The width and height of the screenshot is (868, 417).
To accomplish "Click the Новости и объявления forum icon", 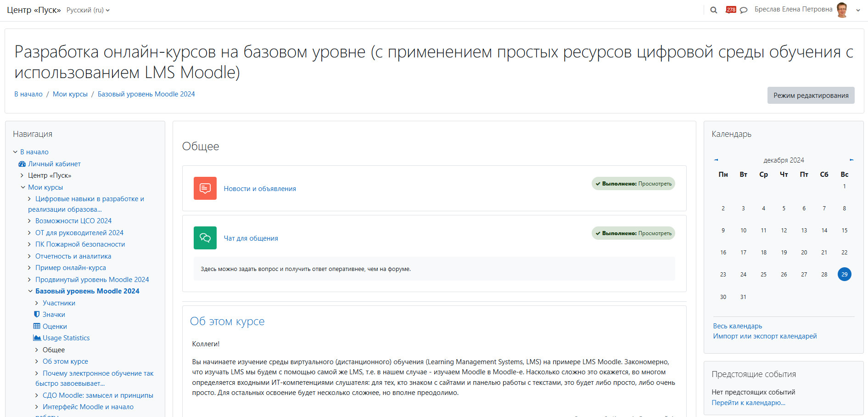I will pos(205,188).
